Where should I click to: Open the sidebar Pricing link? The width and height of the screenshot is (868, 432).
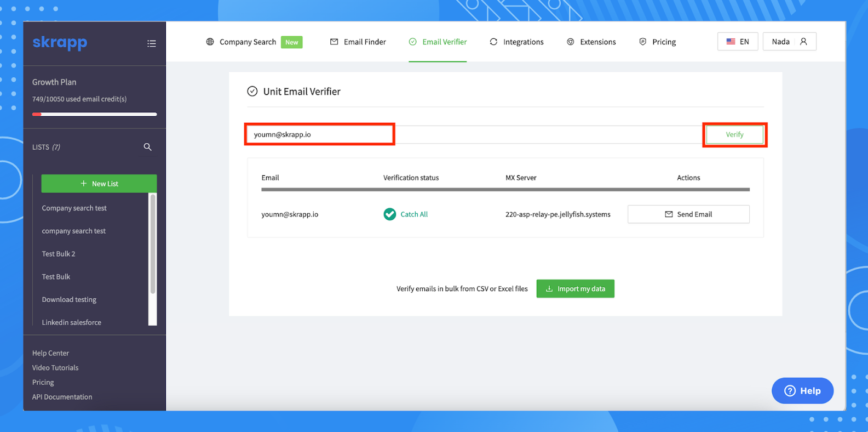tap(43, 382)
